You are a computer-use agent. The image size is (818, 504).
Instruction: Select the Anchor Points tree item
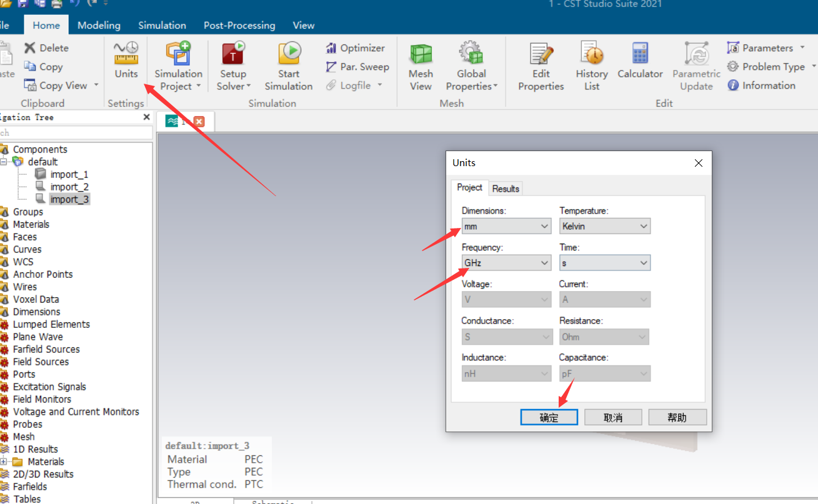tap(42, 274)
